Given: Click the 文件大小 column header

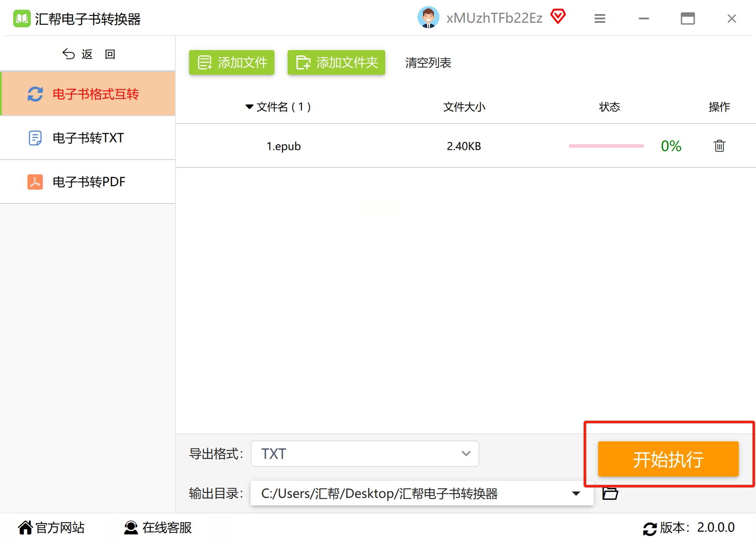Looking at the screenshot, I should 464,107.
